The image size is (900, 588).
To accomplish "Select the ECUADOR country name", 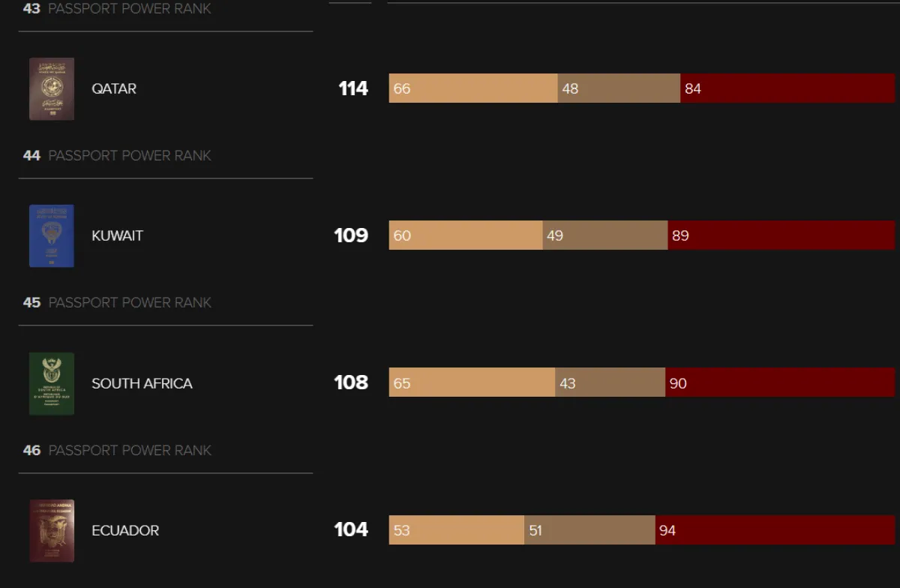I will (125, 530).
